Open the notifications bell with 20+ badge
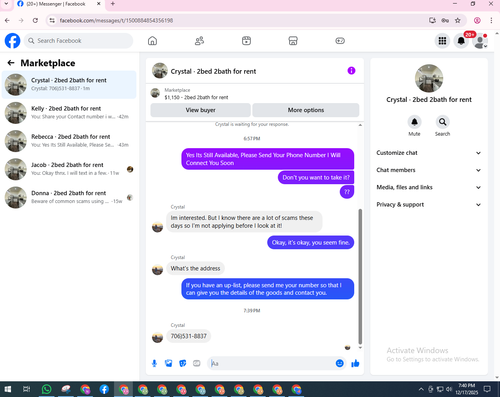The width and height of the screenshot is (500, 397). [x=461, y=41]
